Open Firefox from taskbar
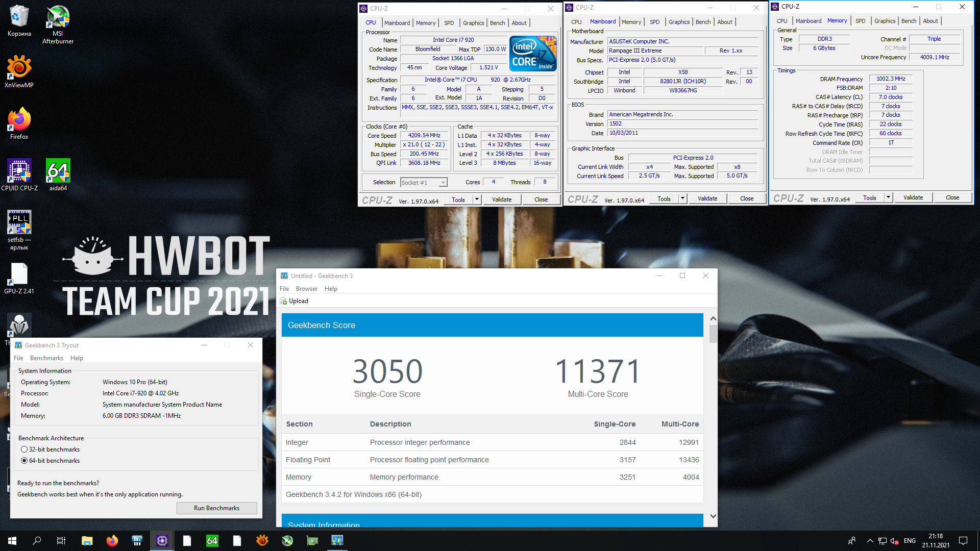The image size is (980, 551). (x=112, y=541)
